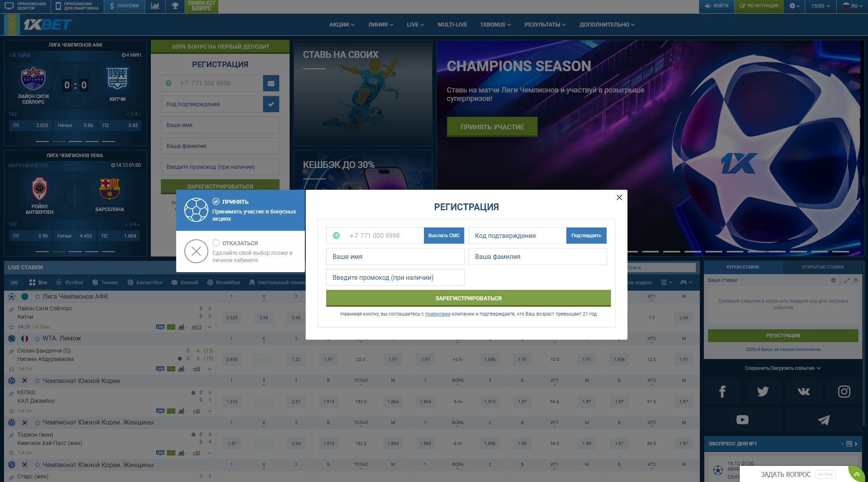The height and width of the screenshot is (482, 868).
Task: Click 'Выслать СМС' button in popup
Action: coord(444,236)
